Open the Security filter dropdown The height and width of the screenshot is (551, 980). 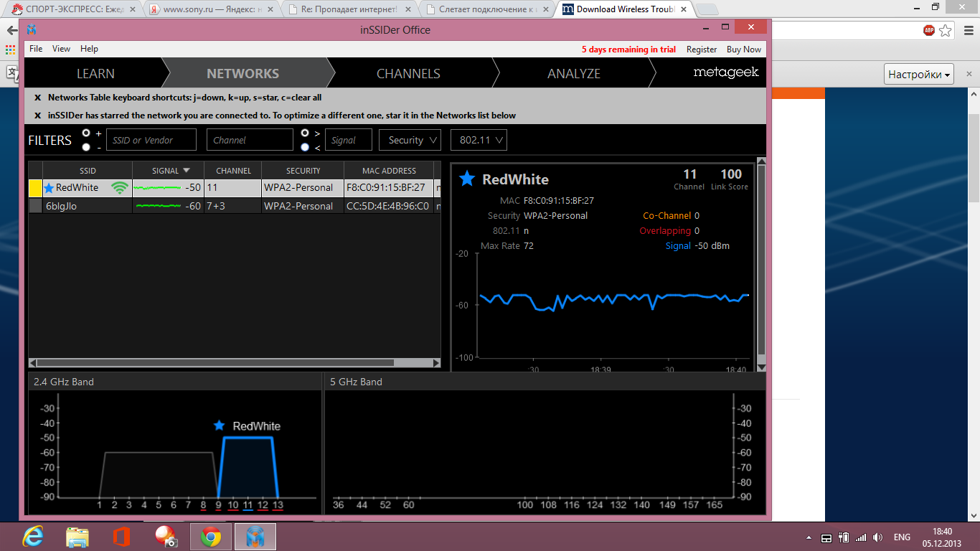click(410, 140)
